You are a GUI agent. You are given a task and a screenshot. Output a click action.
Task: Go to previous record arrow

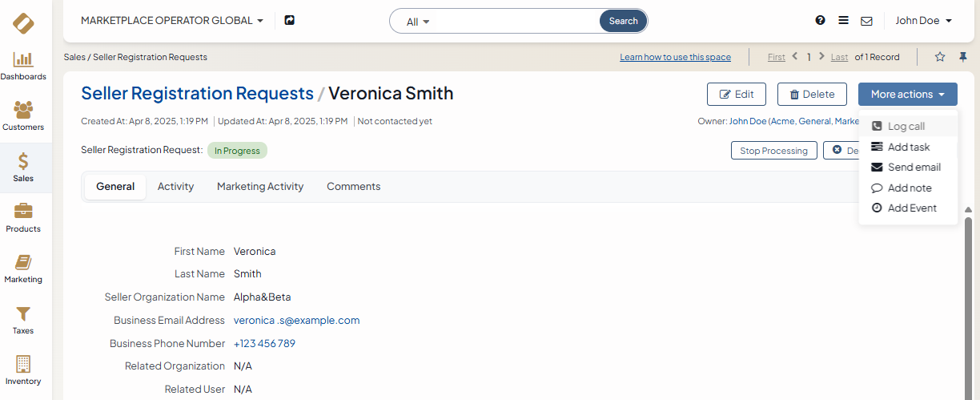click(795, 56)
